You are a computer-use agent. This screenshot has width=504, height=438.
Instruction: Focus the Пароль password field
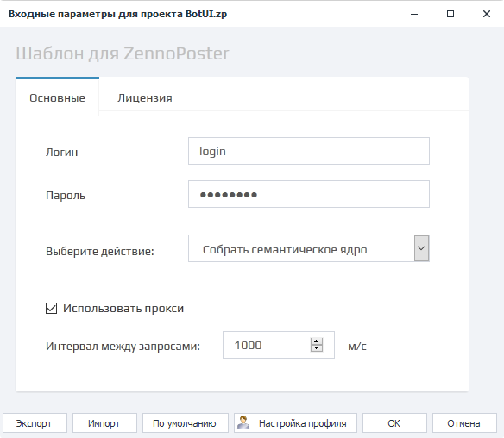pos(309,194)
